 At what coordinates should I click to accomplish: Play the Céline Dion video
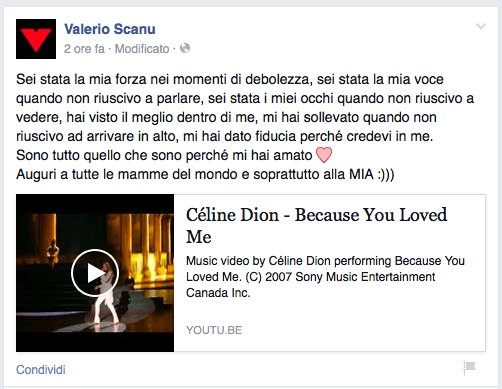point(95,273)
